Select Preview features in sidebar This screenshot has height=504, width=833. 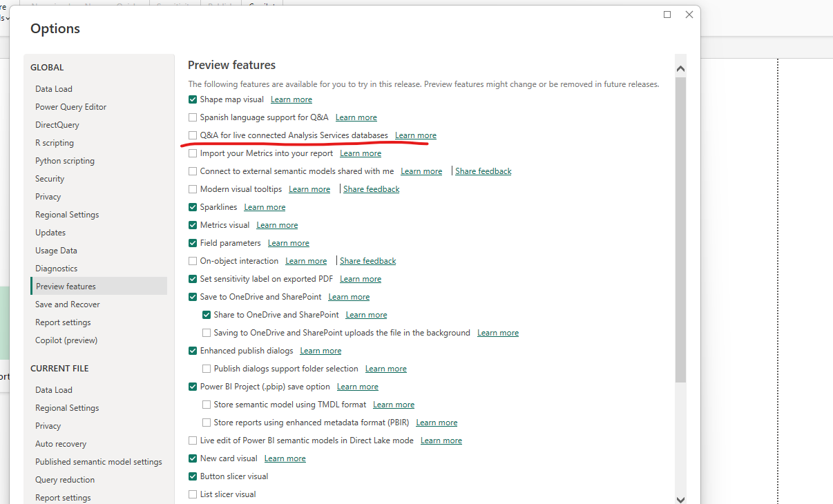click(x=99, y=287)
